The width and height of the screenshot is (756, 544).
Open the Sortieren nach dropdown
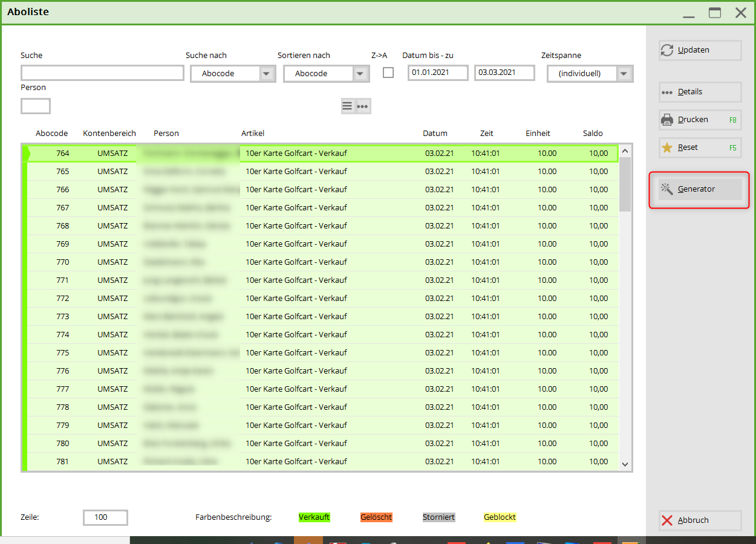coord(360,74)
